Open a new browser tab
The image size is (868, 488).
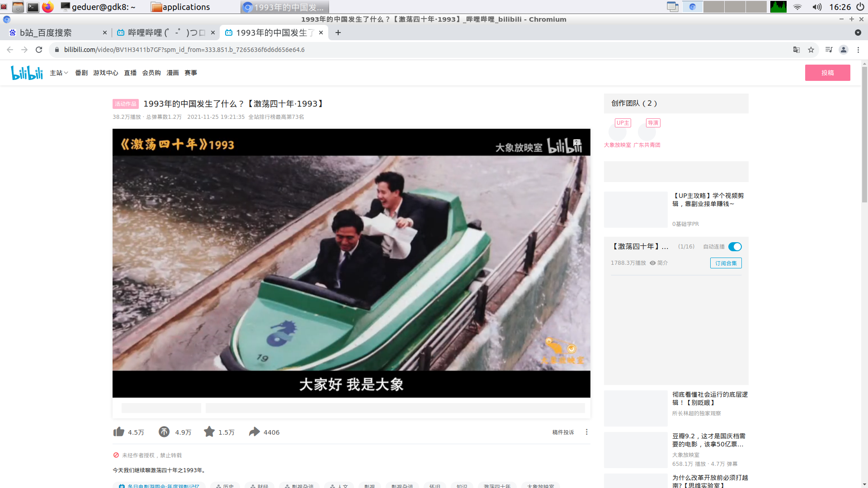338,33
